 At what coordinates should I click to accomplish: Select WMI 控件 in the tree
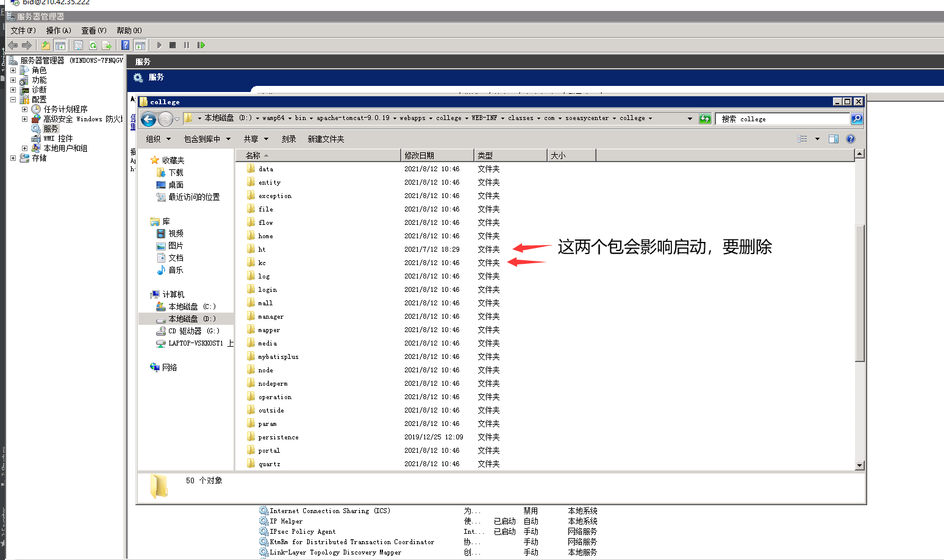coord(58,138)
